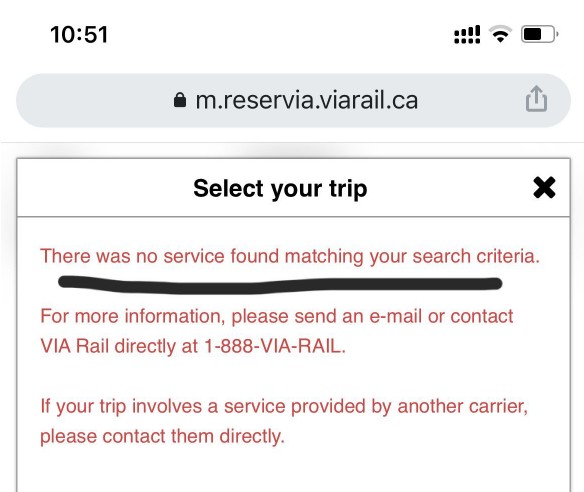Tap the 10:51 clock in status bar
Image resolution: width=584 pixels, height=492 pixels.
click(79, 35)
